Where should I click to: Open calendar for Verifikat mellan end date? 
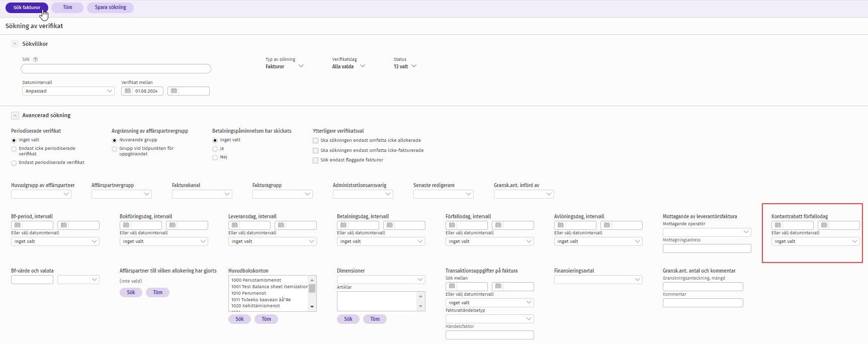click(x=174, y=91)
